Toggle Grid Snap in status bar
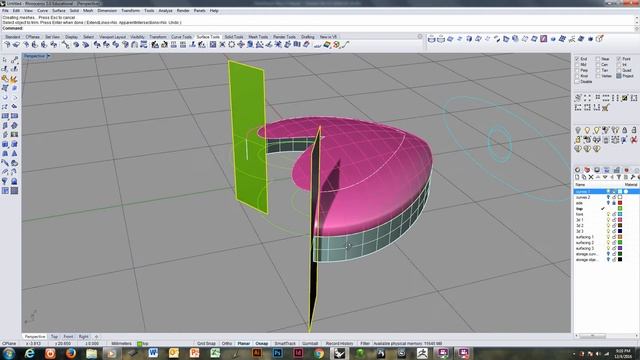This screenshot has height=360, width=640. click(206, 344)
